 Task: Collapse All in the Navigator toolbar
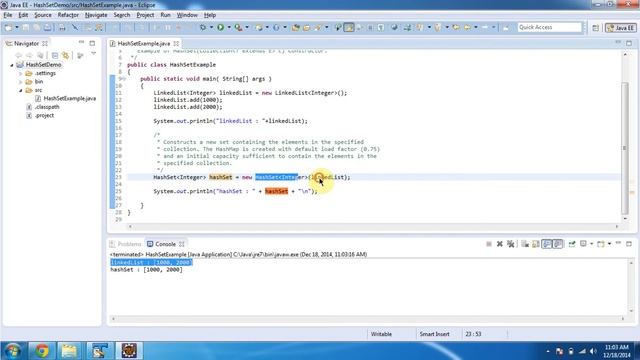point(55,56)
